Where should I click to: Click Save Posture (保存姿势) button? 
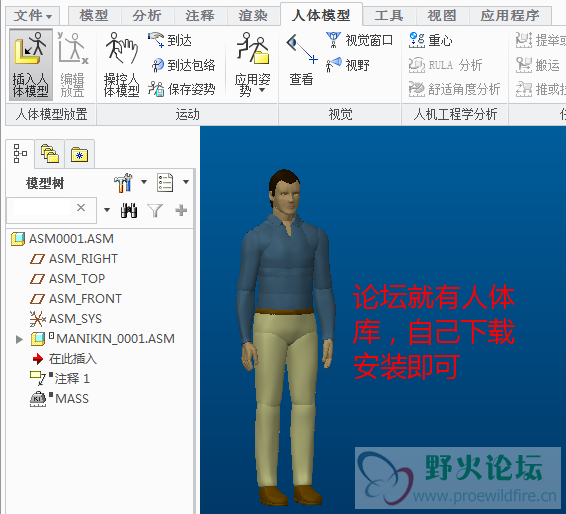pos(182,89)
